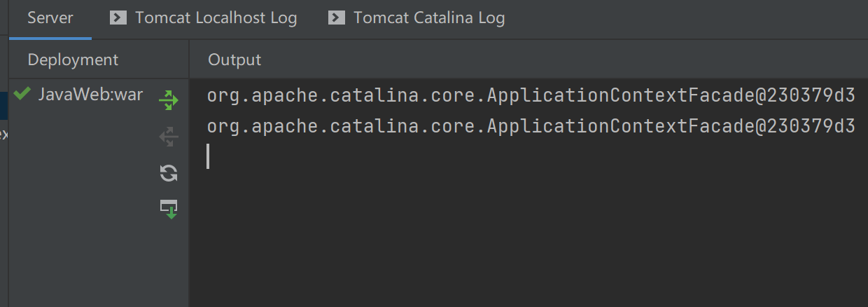Click the console icon on Tomcat Localhost Log tab
868x307 pixels.
click(x=118, y=18)
